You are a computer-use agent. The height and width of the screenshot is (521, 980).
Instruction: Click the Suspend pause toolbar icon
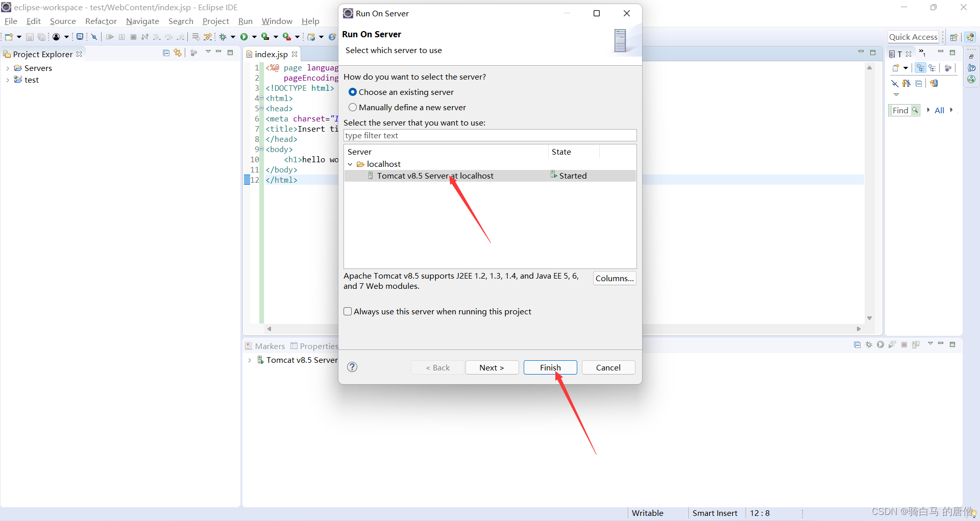point(121,37)
